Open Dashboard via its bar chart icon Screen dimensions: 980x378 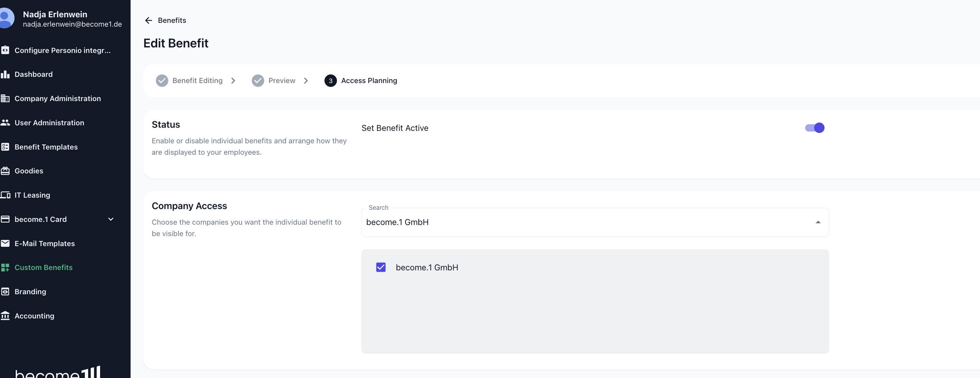point(5,74)
